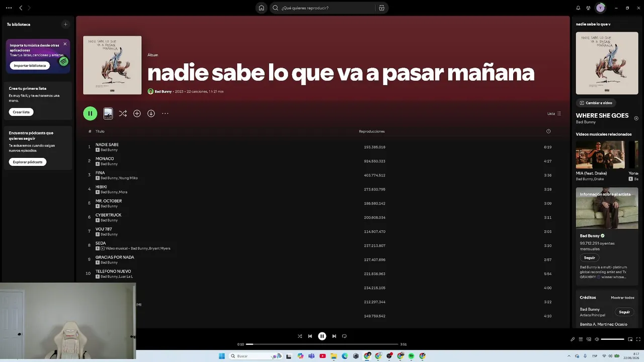Image resolution: width=644 pixels, height=362 pixels.
Task: Go to Spotify Home via the house icon
Action: 261,8
